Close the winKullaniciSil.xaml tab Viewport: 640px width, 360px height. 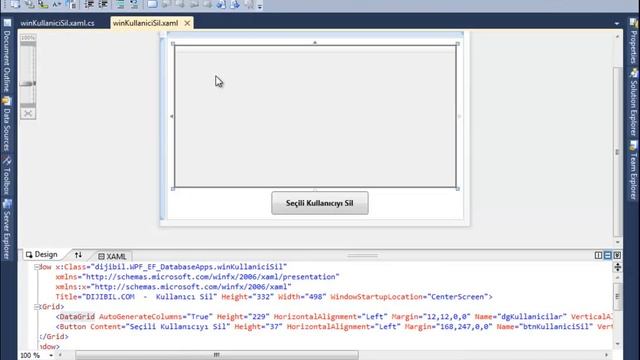[x=187, y=23]
